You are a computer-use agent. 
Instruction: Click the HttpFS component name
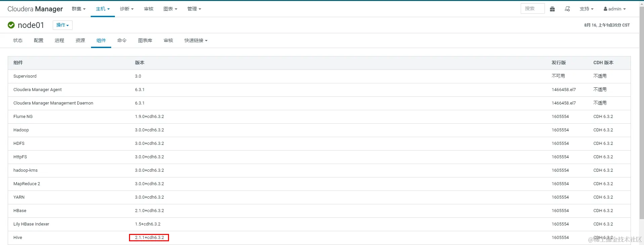[20, 157]
